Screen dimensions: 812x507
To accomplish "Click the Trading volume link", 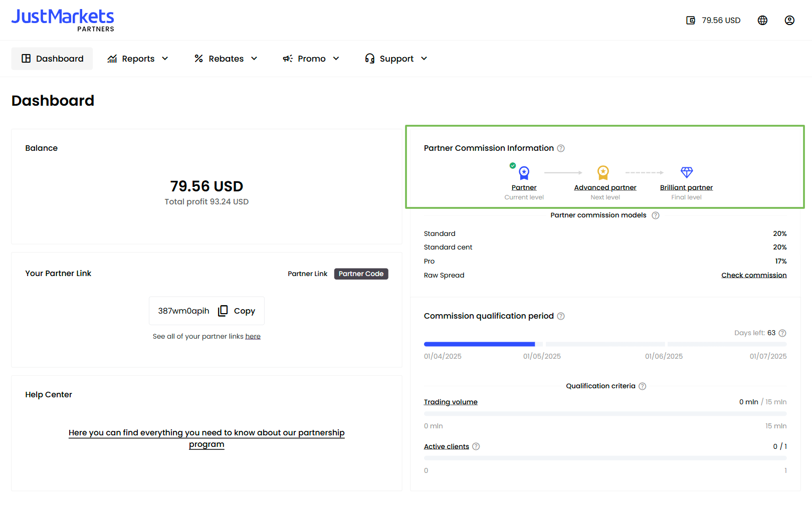I will pos(451,402).
